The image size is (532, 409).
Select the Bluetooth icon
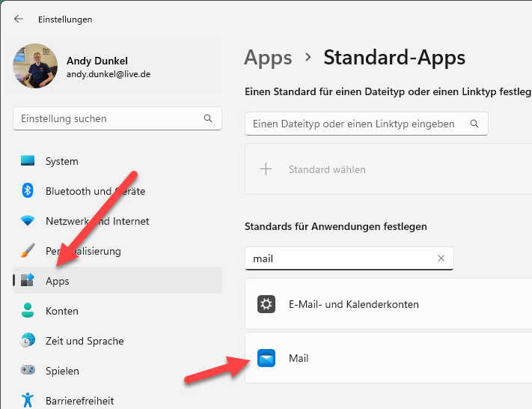pos(28,190)
